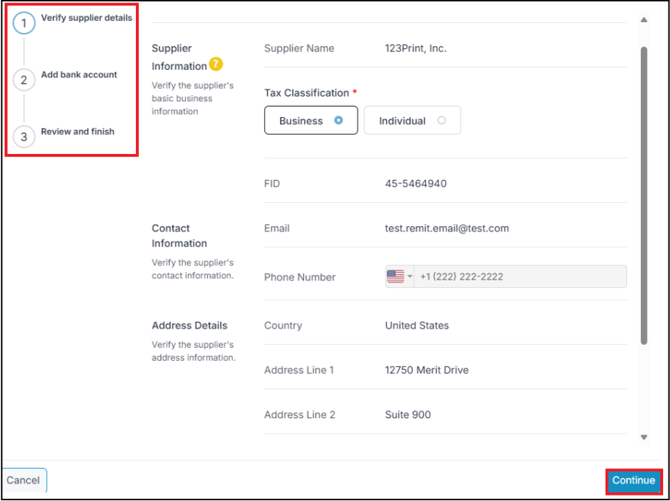Click the step 1 circle icon
670x501 pixels.
(25, 23)
